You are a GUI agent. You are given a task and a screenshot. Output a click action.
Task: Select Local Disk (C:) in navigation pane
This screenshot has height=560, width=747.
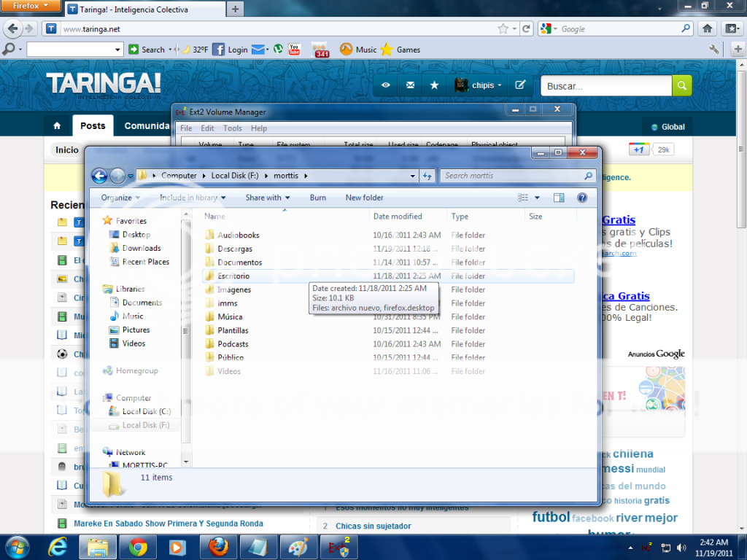click(146, 411)
